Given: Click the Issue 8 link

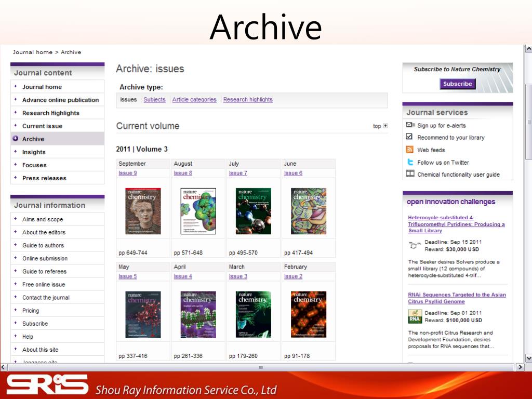Looking at the screenshot, I should [183, 173].
